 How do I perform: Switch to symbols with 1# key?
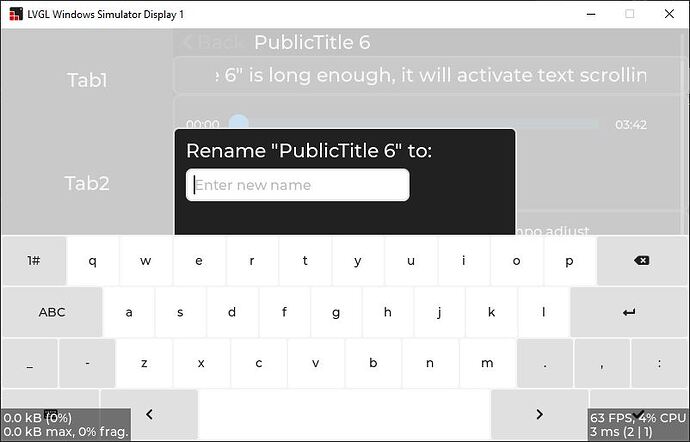point(34,261)
